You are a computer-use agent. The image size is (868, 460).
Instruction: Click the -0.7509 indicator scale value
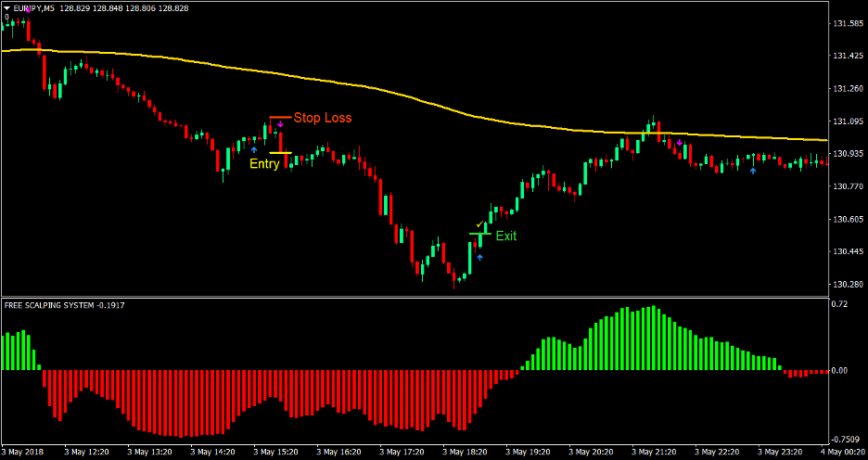(846, 440)
